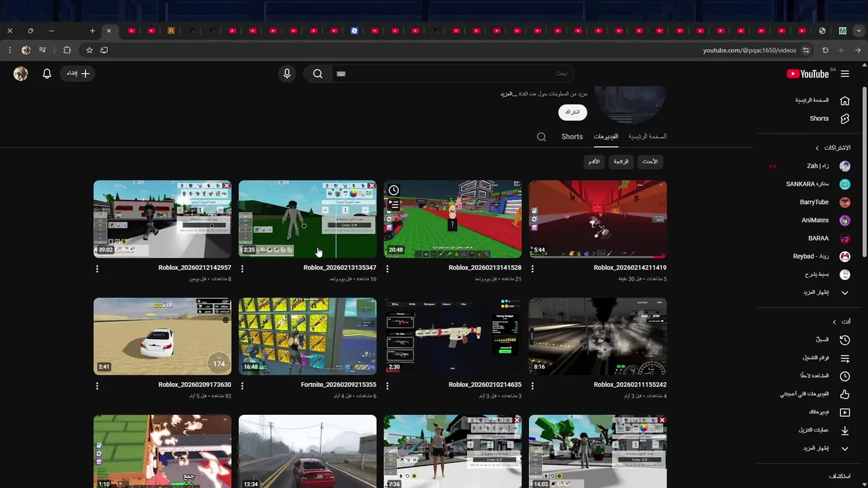The width and height of the screenshot is (868, 488).
Task: Open the Roblox_20260209173630 video title
Action: 195,385
